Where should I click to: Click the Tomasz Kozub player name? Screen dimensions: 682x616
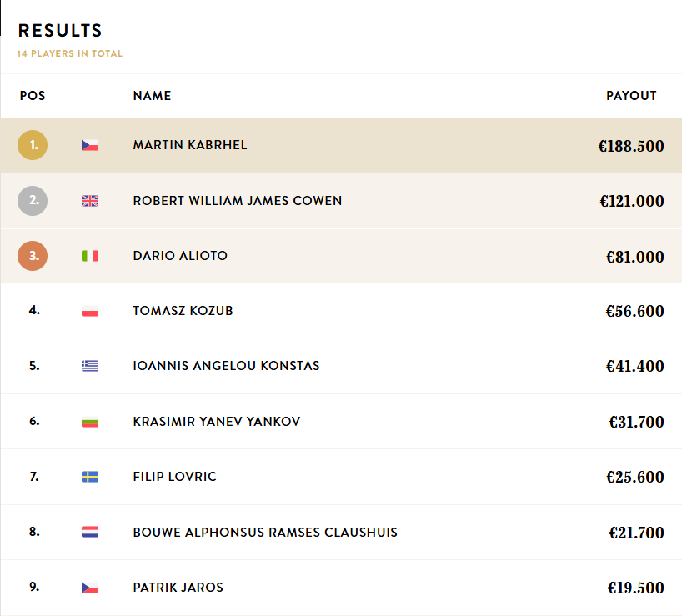pos(183,311)
